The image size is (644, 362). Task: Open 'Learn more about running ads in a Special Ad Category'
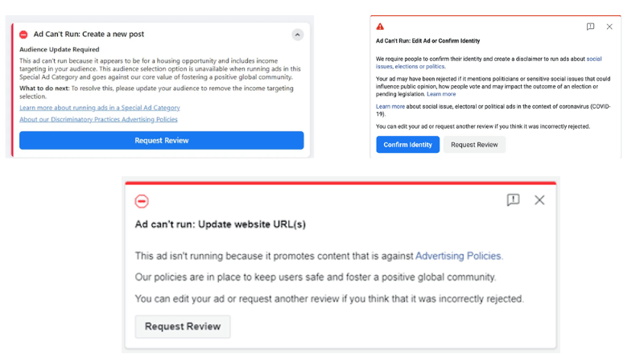click(x=99, y=108)
